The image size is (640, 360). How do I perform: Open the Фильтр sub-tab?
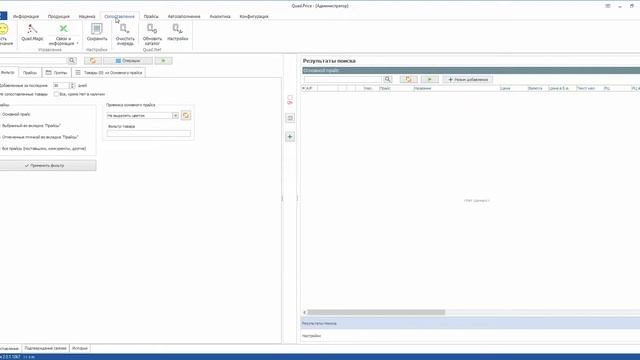click(8, 72)
